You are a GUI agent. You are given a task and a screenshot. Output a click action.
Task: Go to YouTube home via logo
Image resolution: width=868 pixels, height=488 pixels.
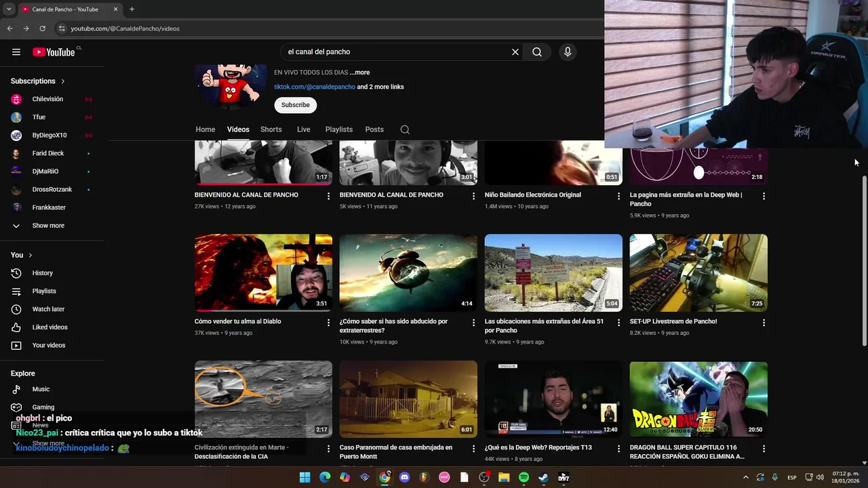54,52
